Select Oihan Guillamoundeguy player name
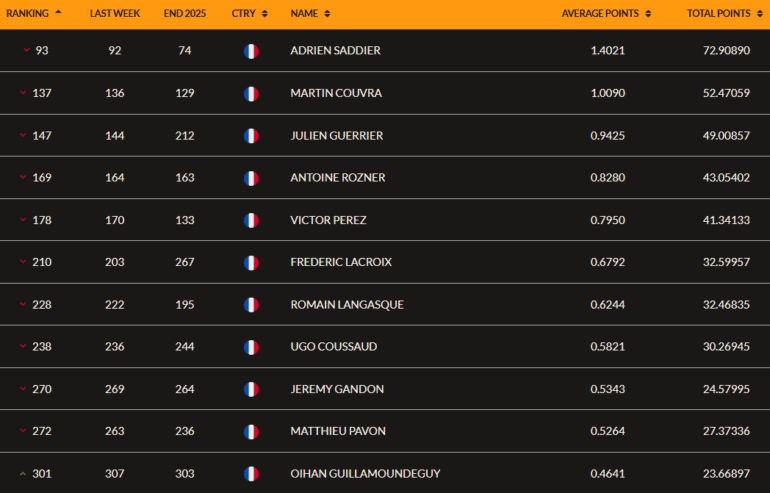This screenshot has width=770, height=493. [x=365, y=474]
